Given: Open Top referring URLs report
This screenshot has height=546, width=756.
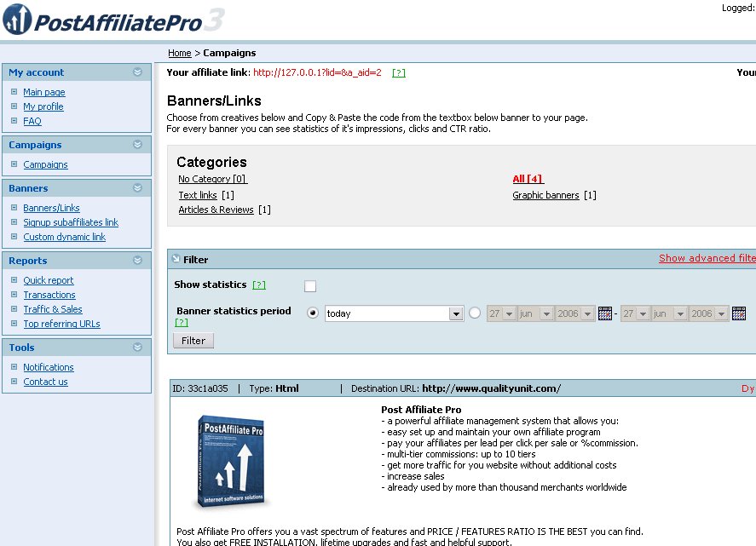Looking at the screenshot, I should (61, 324).
